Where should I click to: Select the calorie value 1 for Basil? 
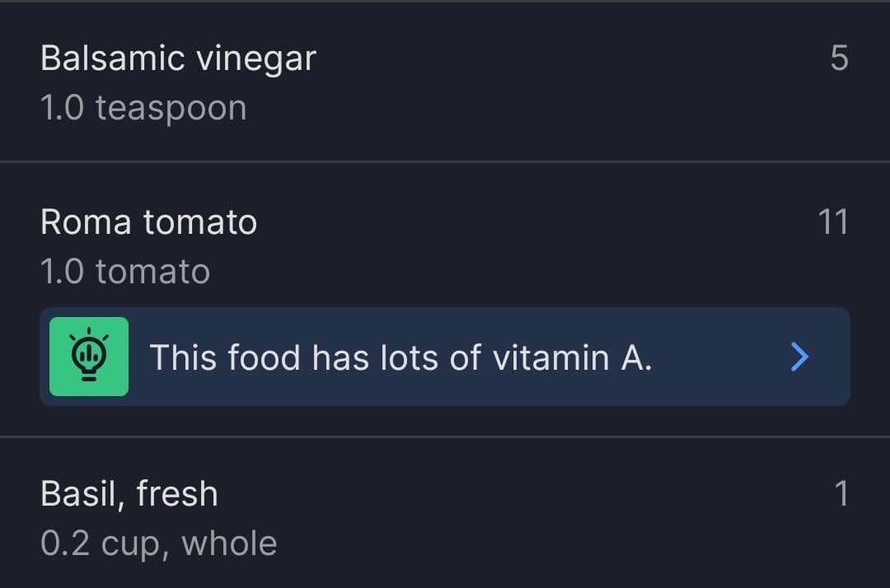pos(842,493)
